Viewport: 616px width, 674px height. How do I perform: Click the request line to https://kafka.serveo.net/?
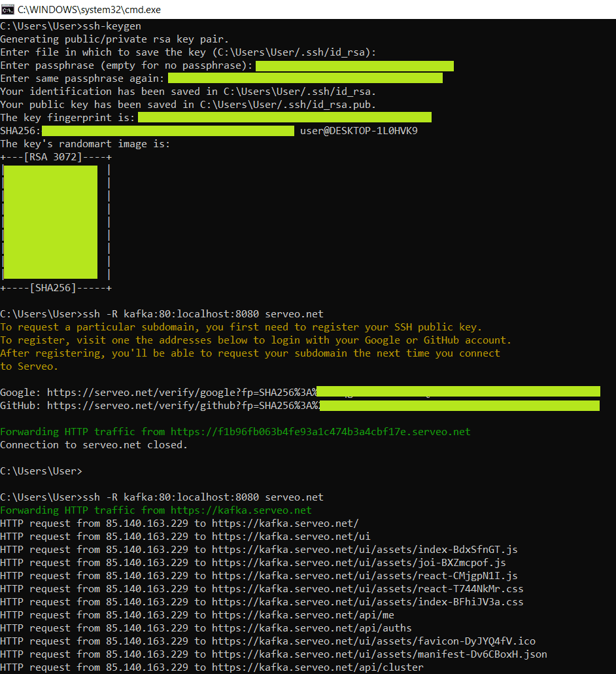tap(180, 523)
